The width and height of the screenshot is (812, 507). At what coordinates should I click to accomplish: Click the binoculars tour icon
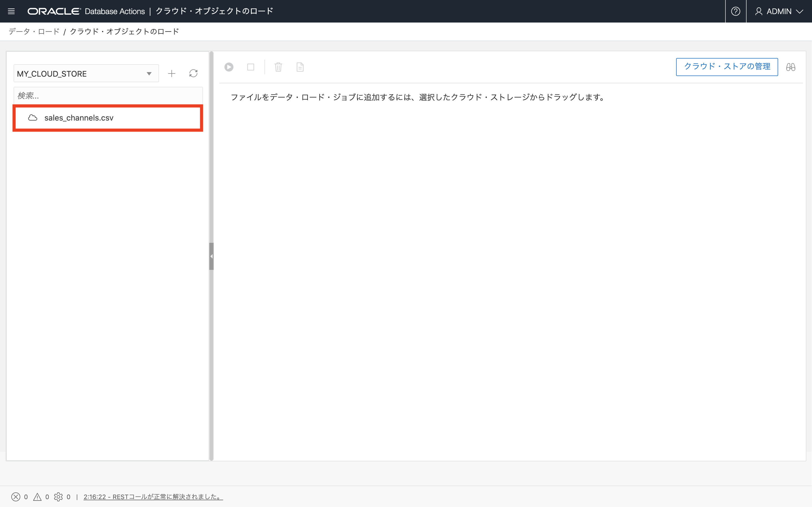pos(791,67)
